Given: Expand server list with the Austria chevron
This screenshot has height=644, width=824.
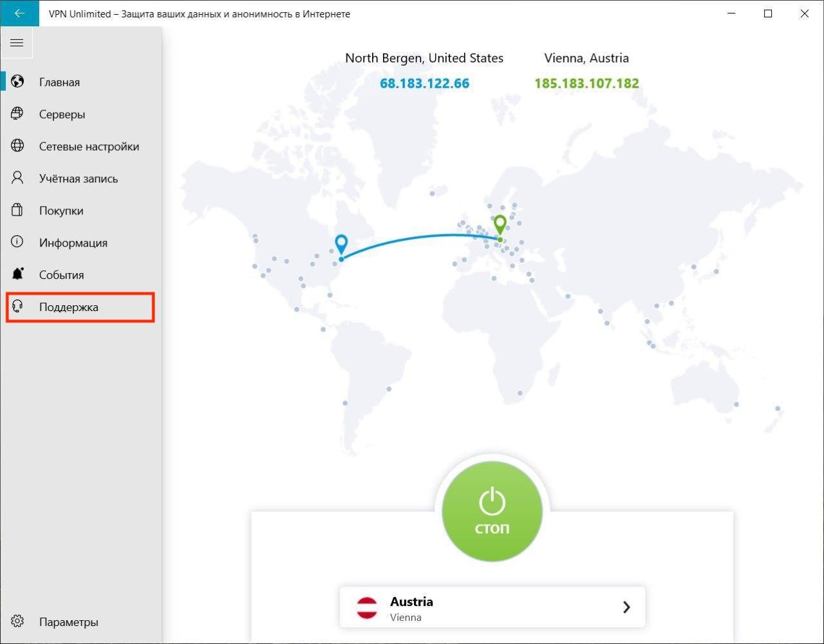Looking at the screenshot, I should 626,607.
